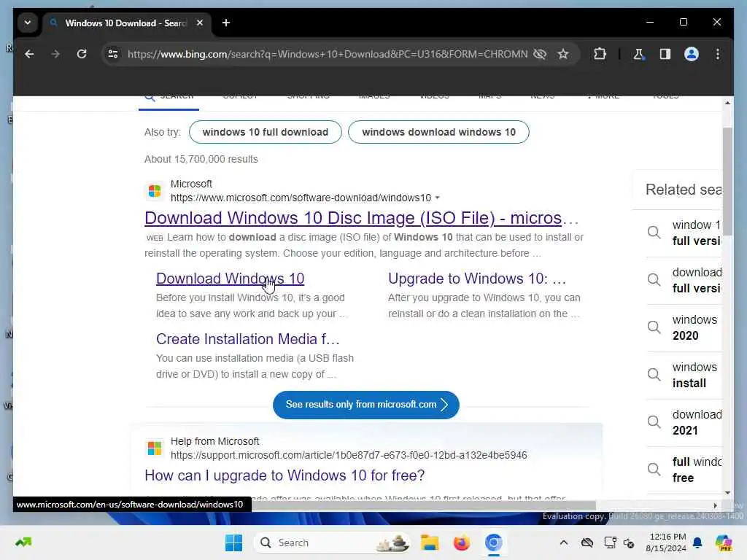747x560 pixels.
Task: Open the clock and date panel
Action: tap(666, 542)
